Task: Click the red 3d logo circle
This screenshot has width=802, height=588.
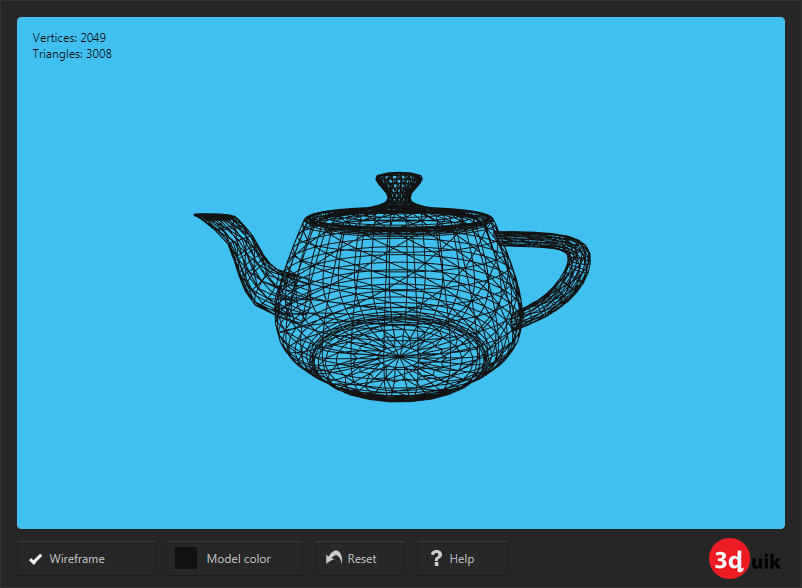Action: (728, 558)
